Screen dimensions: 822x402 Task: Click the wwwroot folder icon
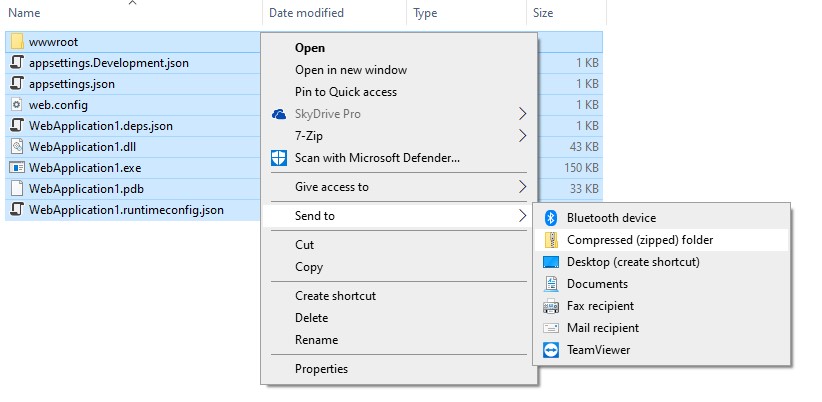tap(17, 42)
